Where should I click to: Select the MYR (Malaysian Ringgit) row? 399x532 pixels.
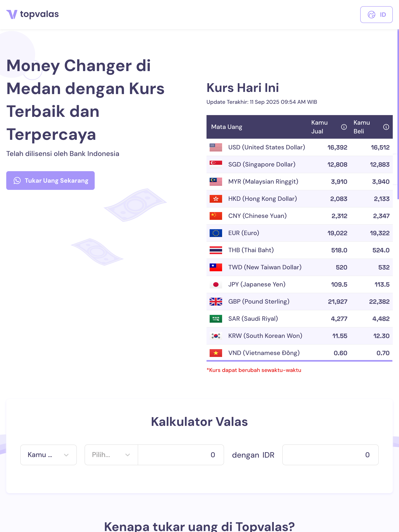click(263, 181)
